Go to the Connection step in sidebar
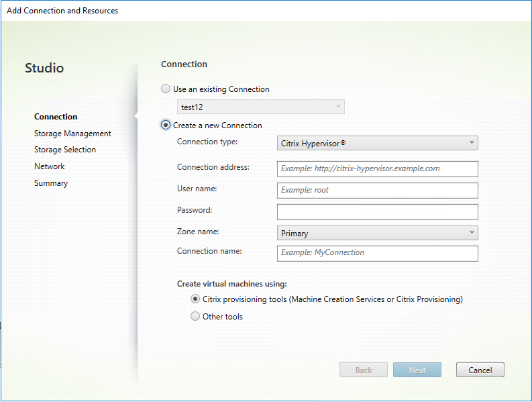 tap(56, 117)
